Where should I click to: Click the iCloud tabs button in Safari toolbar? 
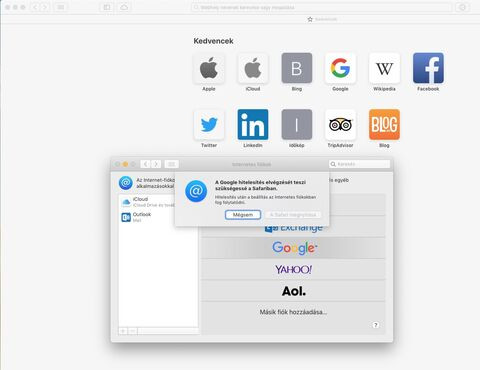click(x=124, y=7)
